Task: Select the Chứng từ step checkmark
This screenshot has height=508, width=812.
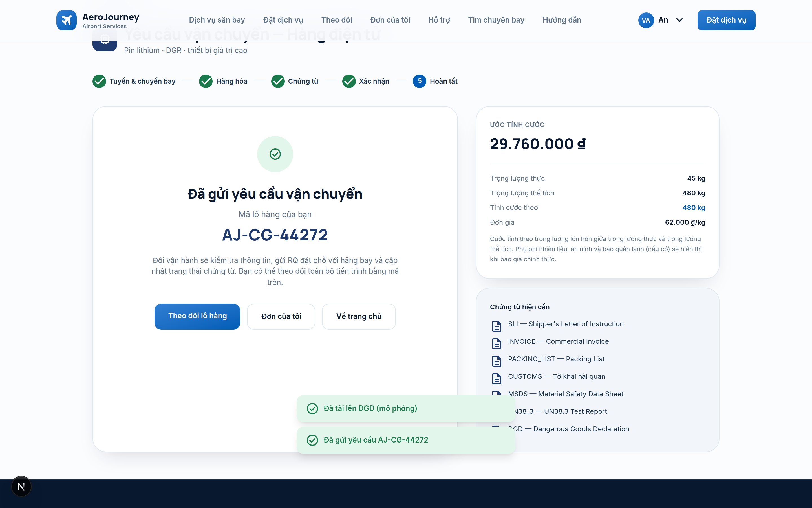Action: 278,81
